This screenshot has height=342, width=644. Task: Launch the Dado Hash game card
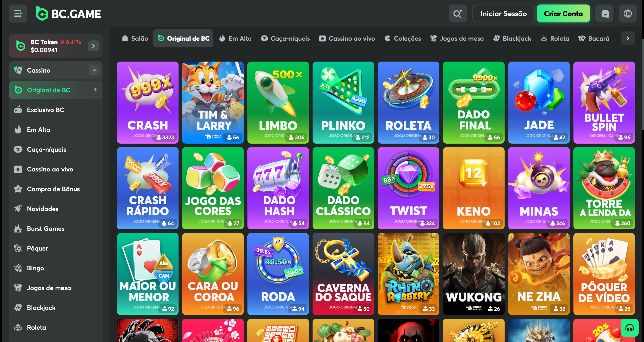click(x=278, y=188)
